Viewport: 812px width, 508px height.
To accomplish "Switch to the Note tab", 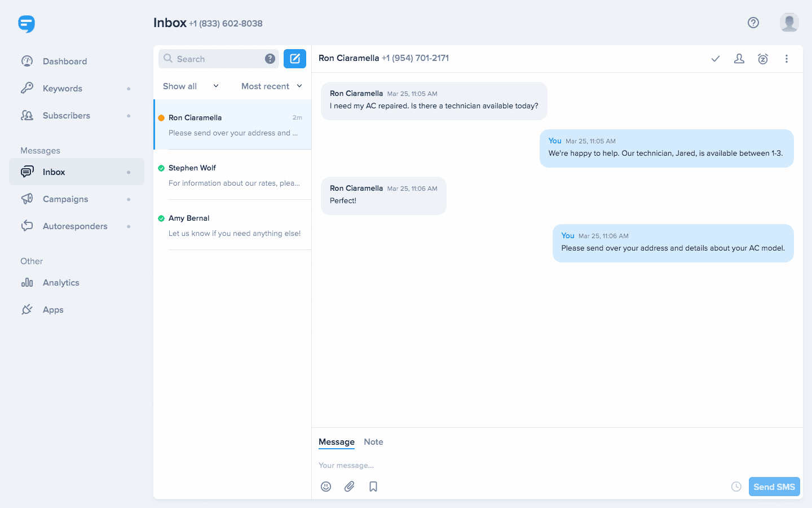I will click(373, 442).
